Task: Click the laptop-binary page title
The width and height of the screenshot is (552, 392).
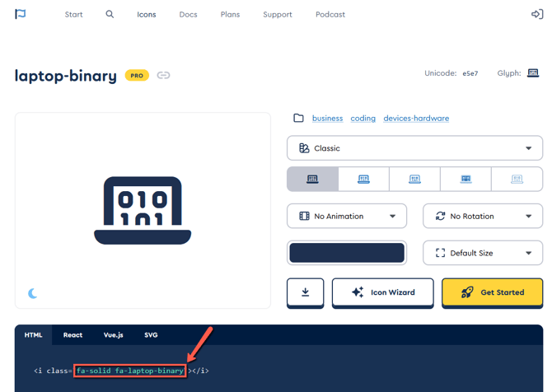Action: coord(65,76)
